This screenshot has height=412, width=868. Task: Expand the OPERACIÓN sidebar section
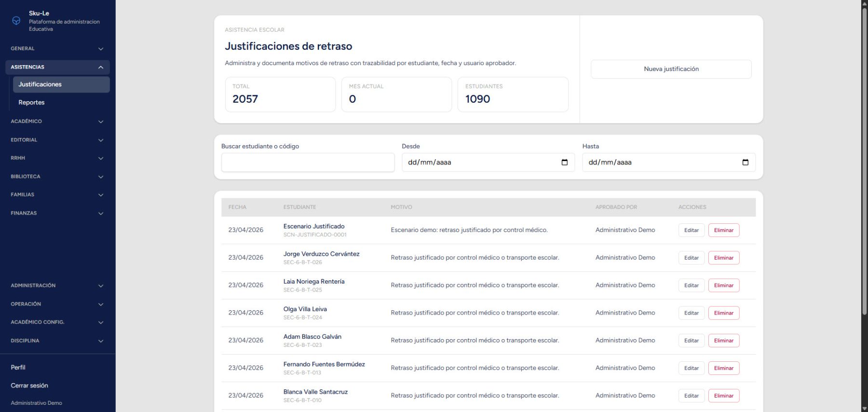(x=57, y=304)
